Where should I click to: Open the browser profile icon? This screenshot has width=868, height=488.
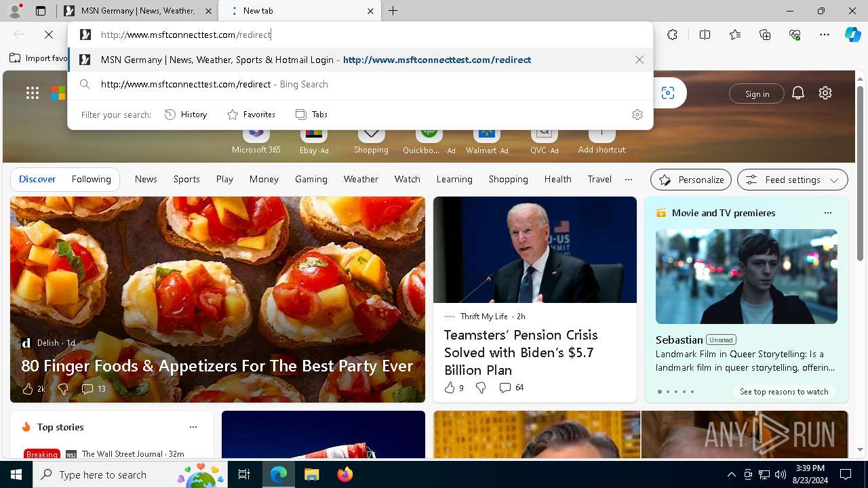[15, 11]
